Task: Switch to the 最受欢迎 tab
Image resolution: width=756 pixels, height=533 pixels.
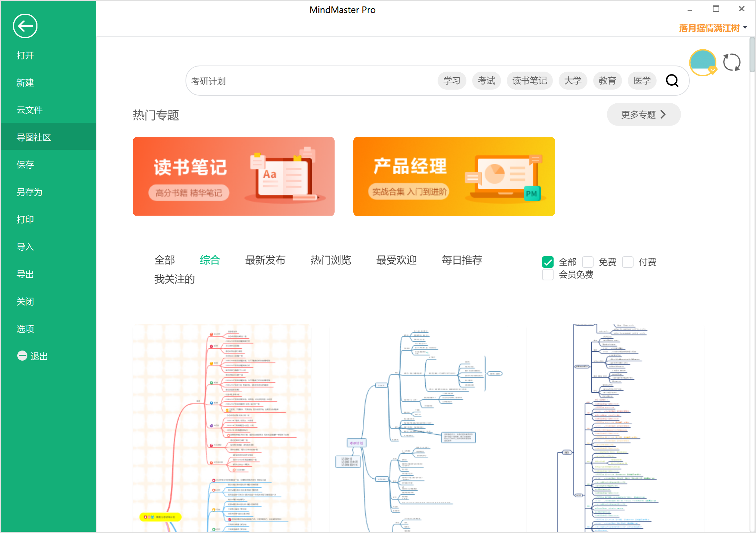Action: click(x=396, y=260)
